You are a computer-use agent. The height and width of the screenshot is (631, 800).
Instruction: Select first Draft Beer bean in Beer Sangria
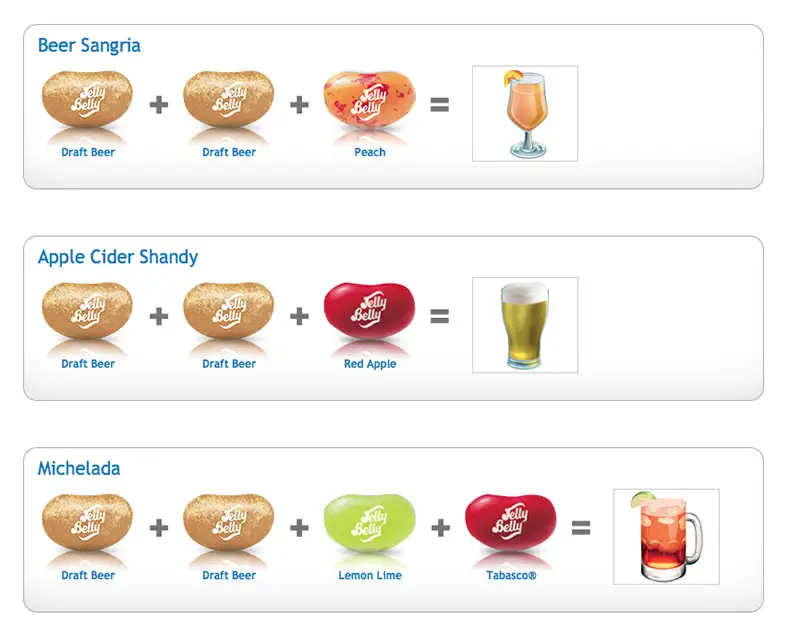point(87,99)
